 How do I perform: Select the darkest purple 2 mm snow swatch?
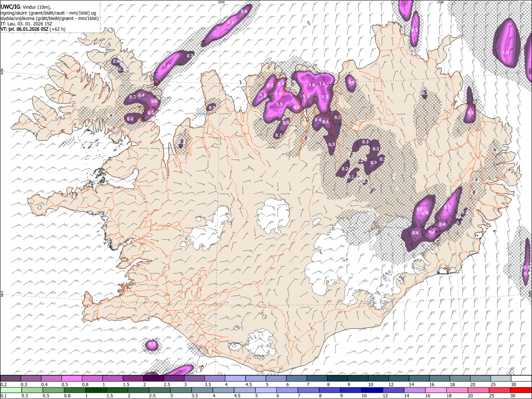click(153, 379)
